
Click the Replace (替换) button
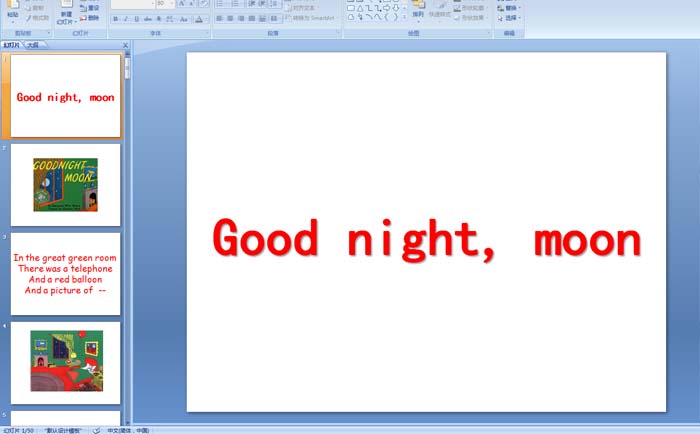509,8
